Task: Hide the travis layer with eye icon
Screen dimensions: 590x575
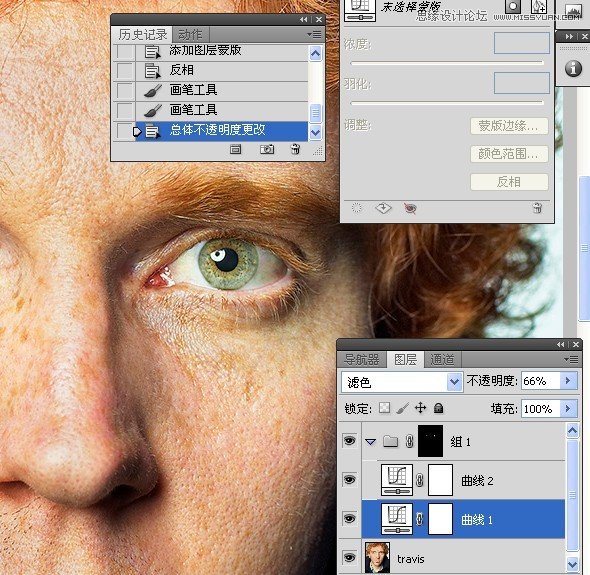Action: pos(350,558)
